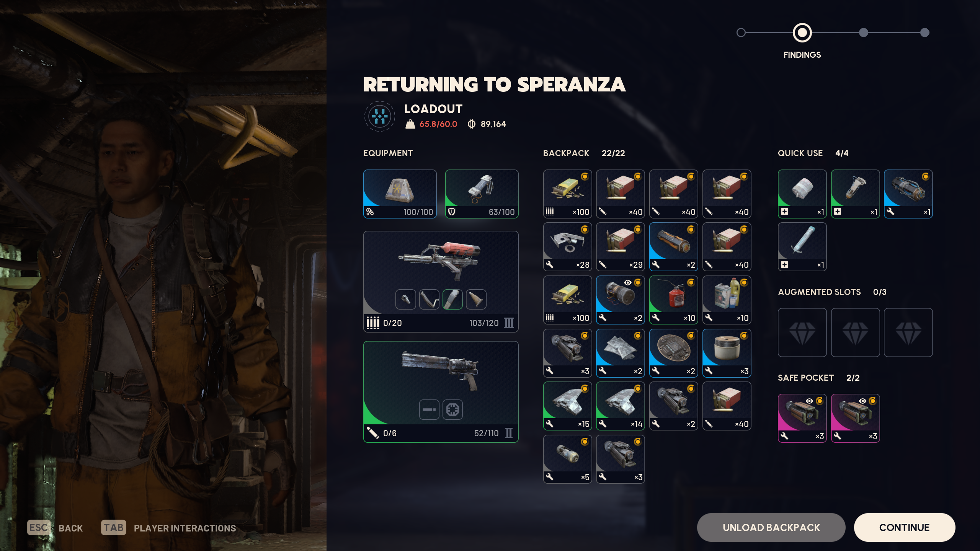Select the bandage quick use item
Screen dimensions: 980x551
802,194
